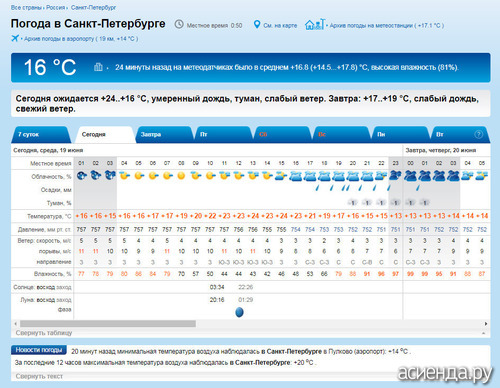Click the right arrow of horizontal scrollbar
The width and height of the screenshot is (500, 388).
(486, 324)
